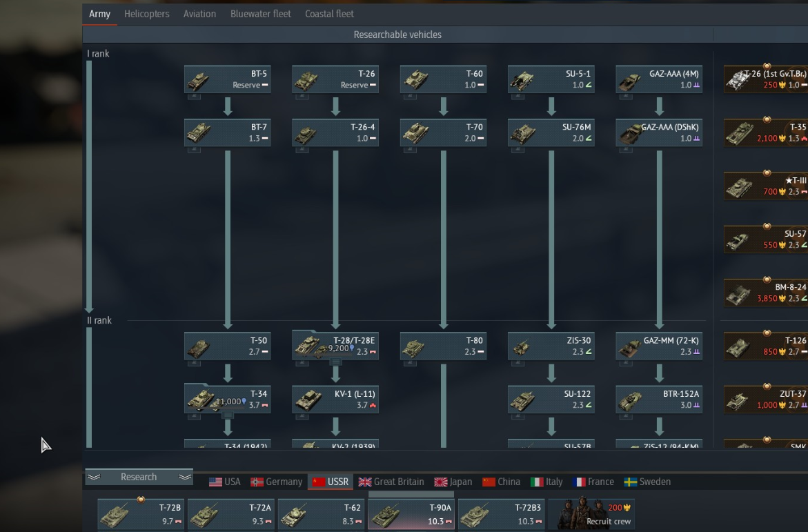Select the T-26 reserve tank card
The width and height of the screenshot is (808, 532).
(335, 79)
